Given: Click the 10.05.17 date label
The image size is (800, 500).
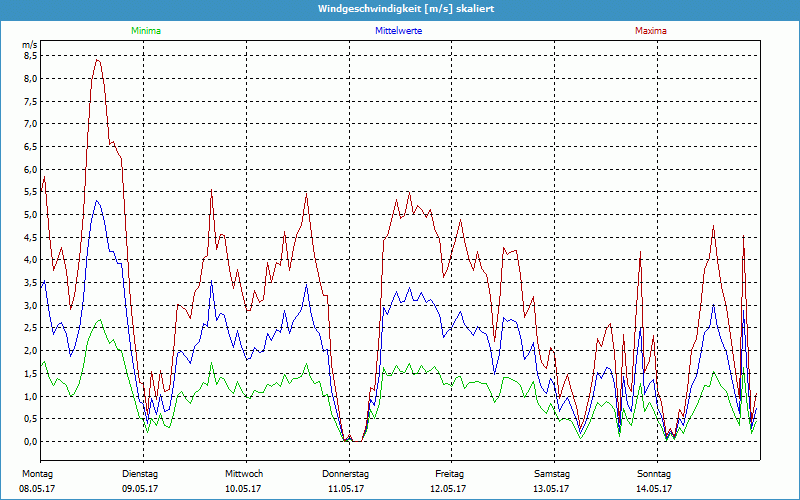Looking at the screenshot, I should pyautogui.click(x=243, y=489).
